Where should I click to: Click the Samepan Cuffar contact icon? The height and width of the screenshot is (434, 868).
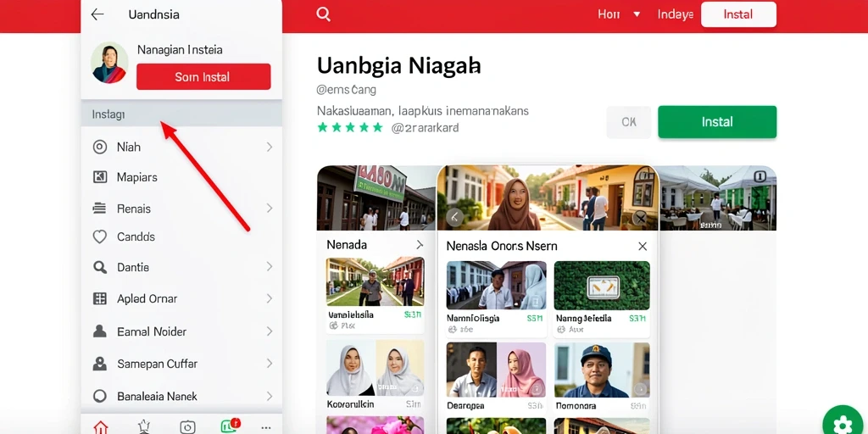click(x=100, y=364)
